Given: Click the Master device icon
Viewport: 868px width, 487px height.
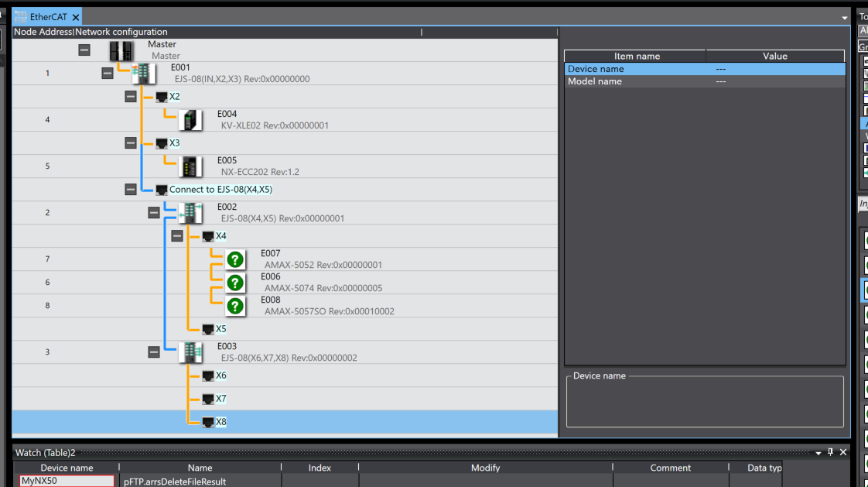Looking at the screenshot, I should click(x=121, y=51).
